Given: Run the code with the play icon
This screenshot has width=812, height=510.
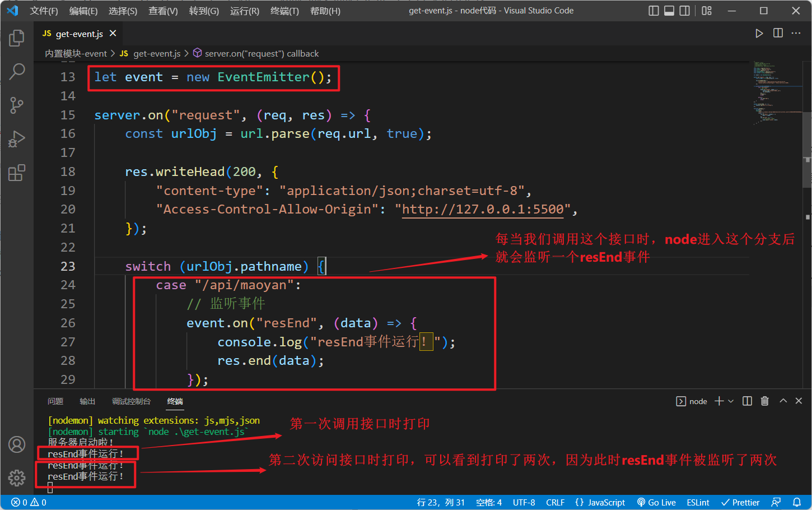Looking at the screenshot, I should [759, 34].
